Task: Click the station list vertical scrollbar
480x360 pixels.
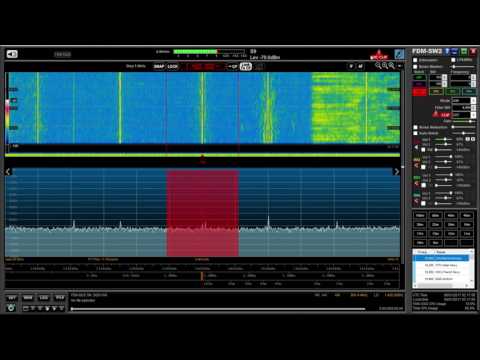Action: [472, 267]
